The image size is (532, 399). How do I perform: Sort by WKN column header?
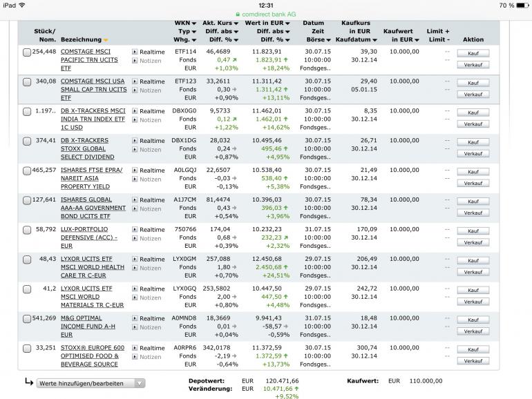(185, 23)
